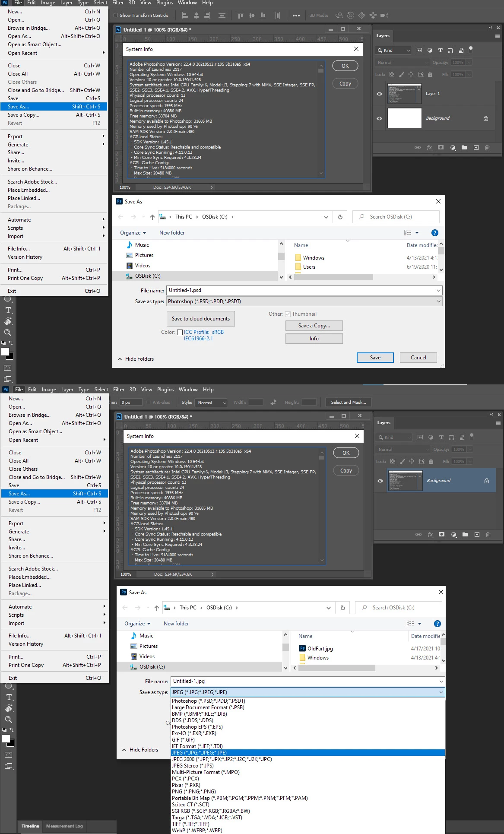Open Kind filter dropdown in Layer 1 panel
This screenshot has height=834, width=504.
(x=393, y=50)
